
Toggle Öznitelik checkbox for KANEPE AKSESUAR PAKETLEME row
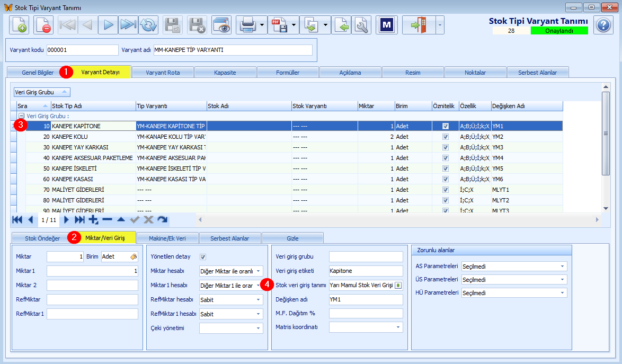(x=446, y=158)
